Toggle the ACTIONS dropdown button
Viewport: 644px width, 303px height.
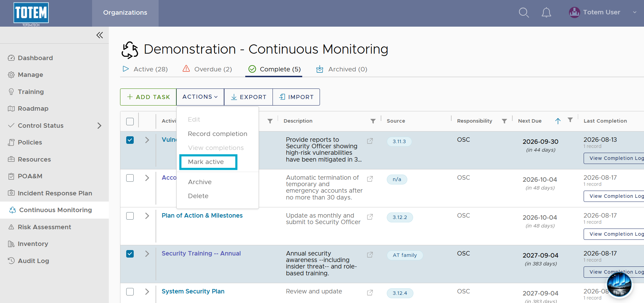(x=200, y=97)
